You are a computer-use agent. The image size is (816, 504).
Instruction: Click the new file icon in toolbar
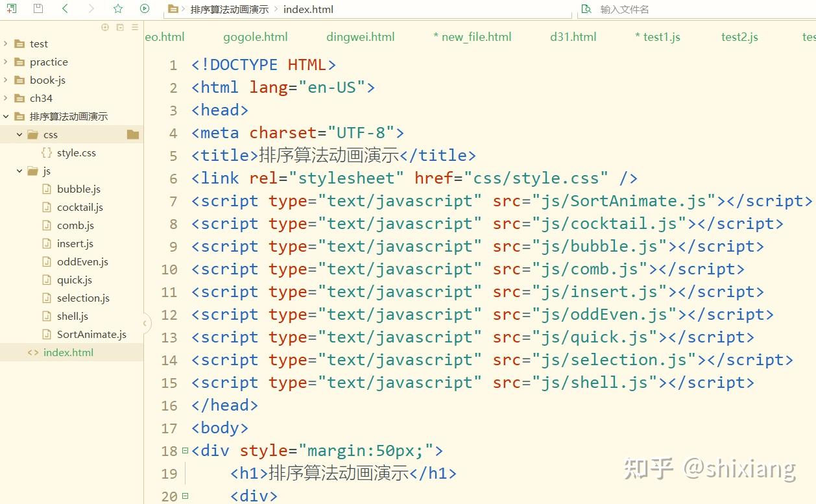coord(11,8)
